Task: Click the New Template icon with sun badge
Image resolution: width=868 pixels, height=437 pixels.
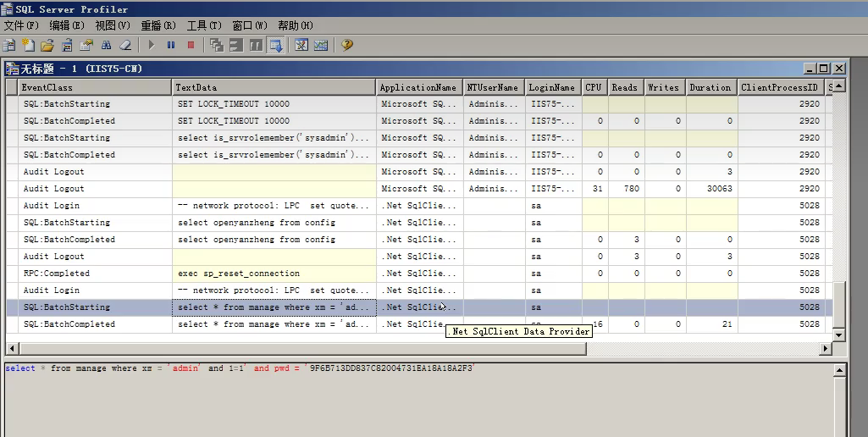Action: coord(28,45)
